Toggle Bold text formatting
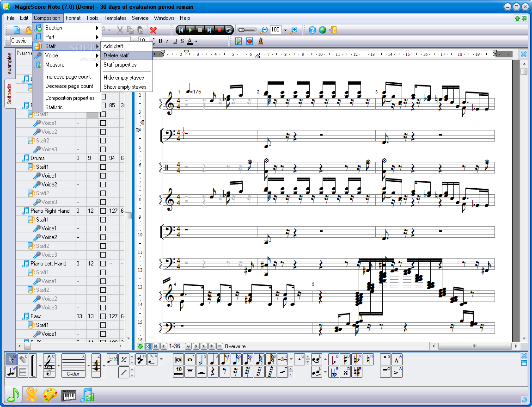532x407 pixels. point(160,41)
